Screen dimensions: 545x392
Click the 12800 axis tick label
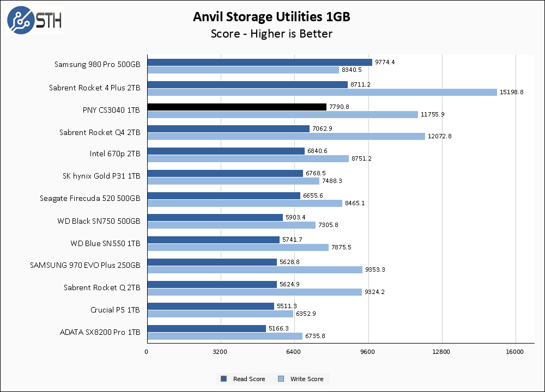(x=441, y=352)
